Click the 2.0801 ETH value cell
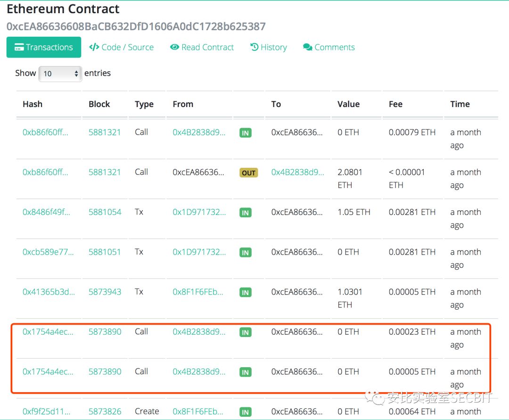This screenshot has width=509, height=420. point(350,179)
